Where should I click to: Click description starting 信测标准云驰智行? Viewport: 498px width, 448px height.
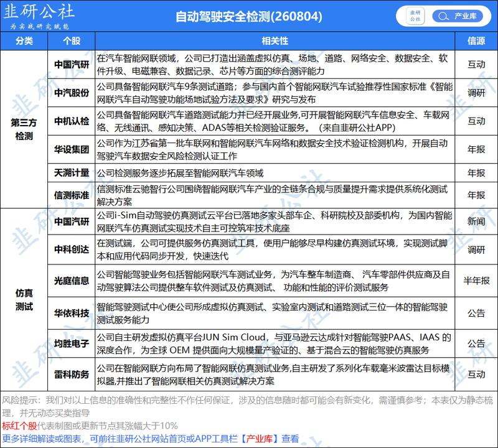click(x=272, y=195)
